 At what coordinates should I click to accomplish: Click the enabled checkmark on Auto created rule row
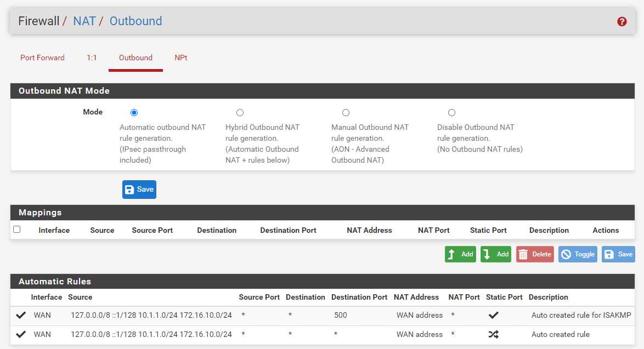coord(21,334)
